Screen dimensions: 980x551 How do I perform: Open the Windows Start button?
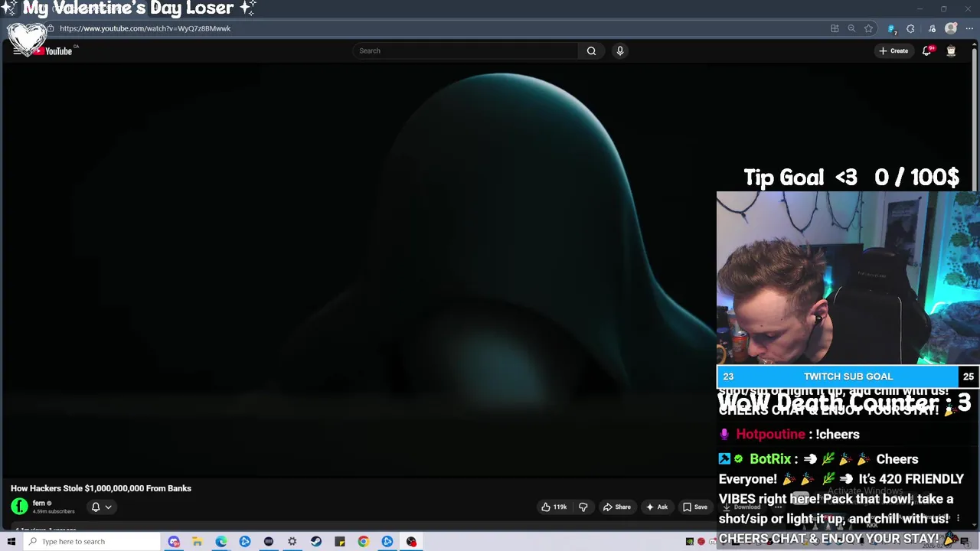(11, 541)
